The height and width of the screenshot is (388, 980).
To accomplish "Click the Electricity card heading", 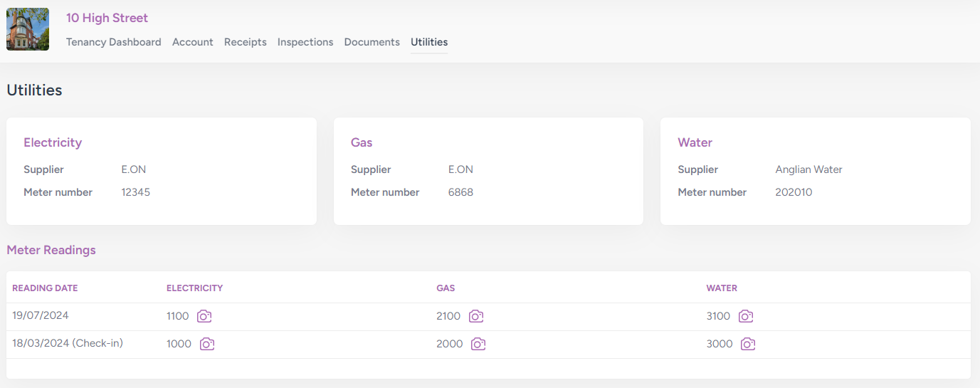I will (53, 142).
